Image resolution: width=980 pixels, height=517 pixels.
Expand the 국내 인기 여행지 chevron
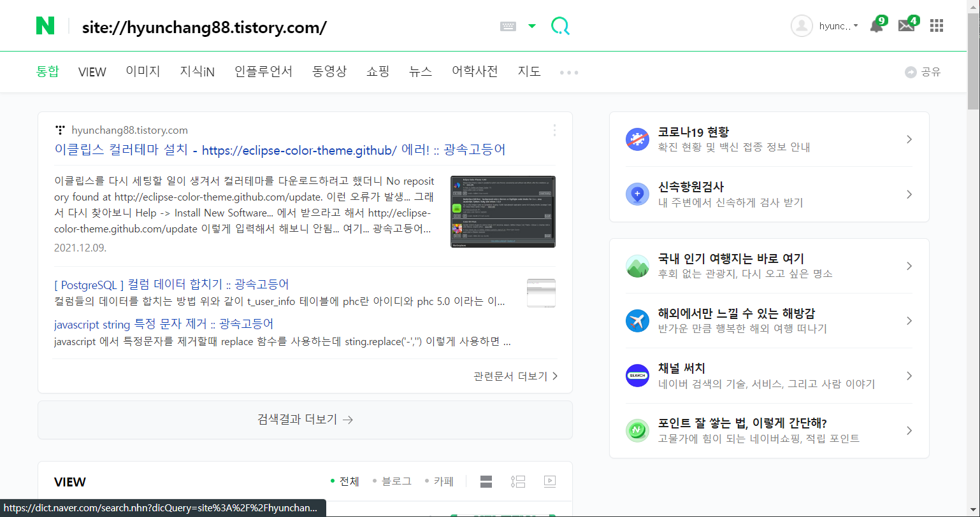909,266
